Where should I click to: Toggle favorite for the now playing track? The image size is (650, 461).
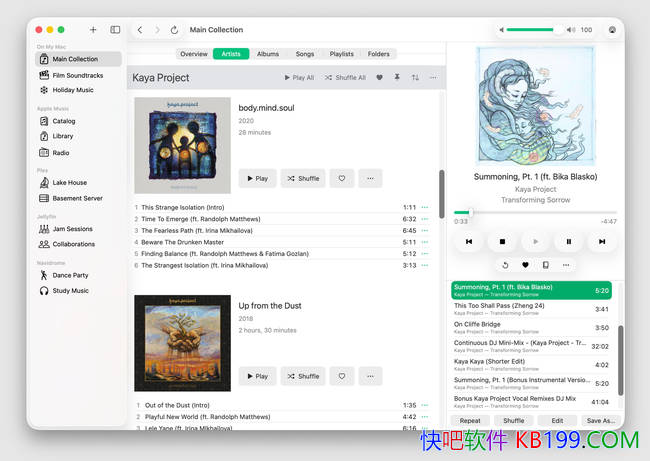click(525, 265)
